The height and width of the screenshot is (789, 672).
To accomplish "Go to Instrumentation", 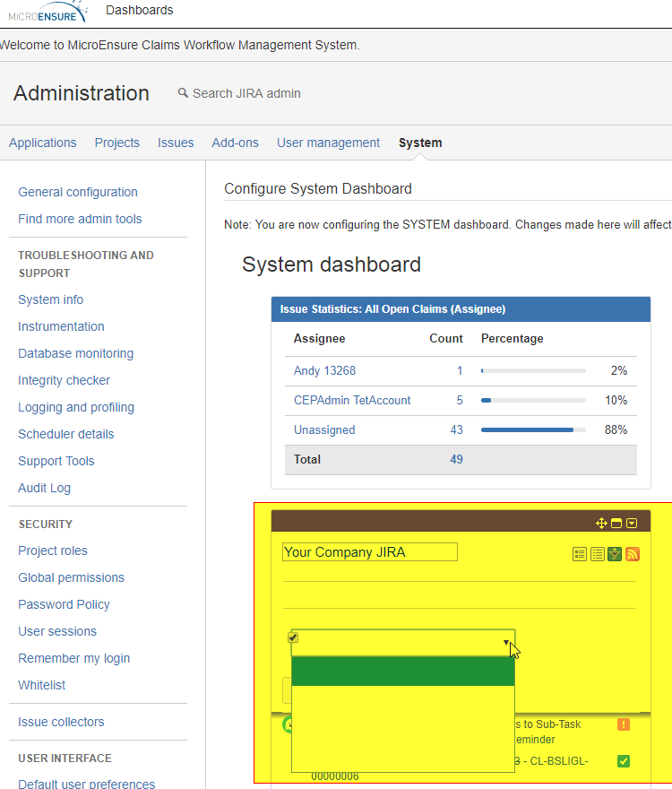I will 61,326.
